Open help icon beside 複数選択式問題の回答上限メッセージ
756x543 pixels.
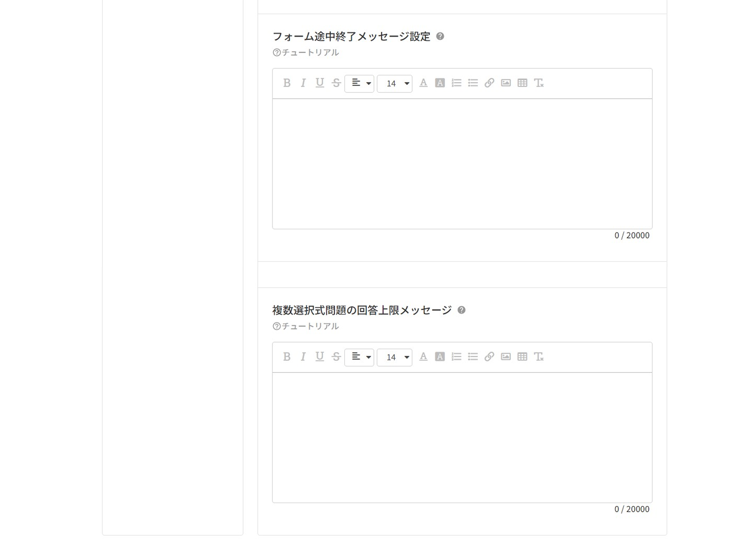[x=461, y=310]
